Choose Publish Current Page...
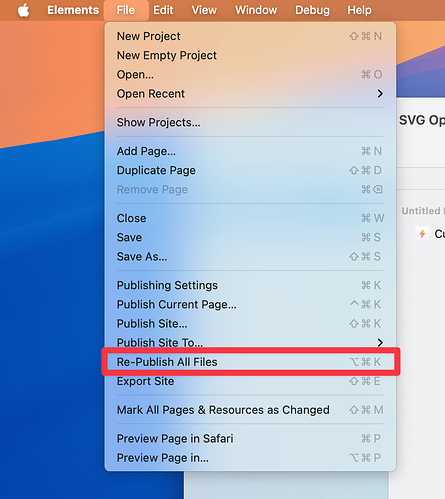Viewport: 445px width, 499px height. tap(250, 304)
